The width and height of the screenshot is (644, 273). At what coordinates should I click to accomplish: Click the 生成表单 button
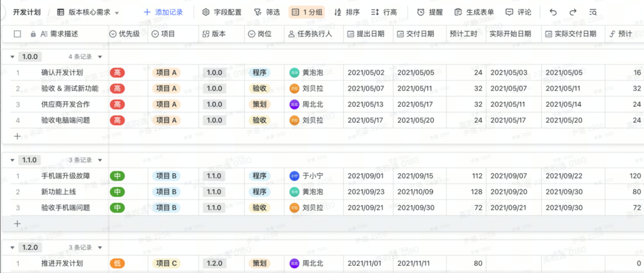click(x=474, y=12)
